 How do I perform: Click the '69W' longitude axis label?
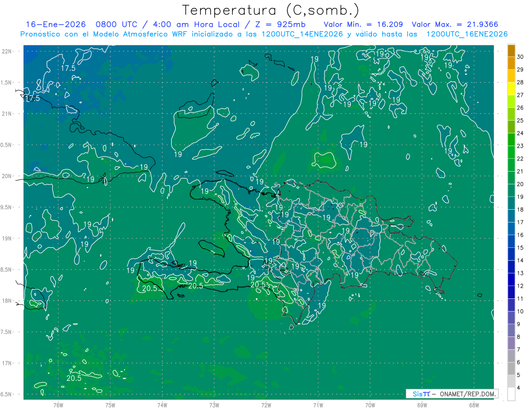tap(422, 405)
